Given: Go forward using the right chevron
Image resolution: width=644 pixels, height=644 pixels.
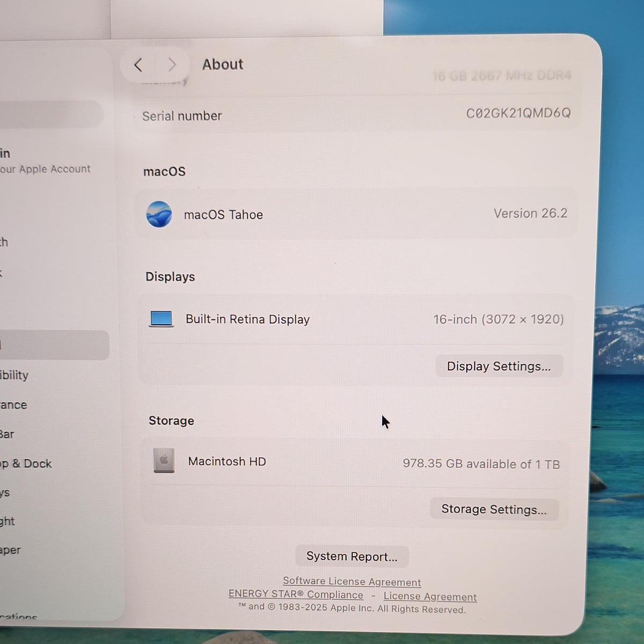Looking at the screenshot, I should tap(172, 65).
